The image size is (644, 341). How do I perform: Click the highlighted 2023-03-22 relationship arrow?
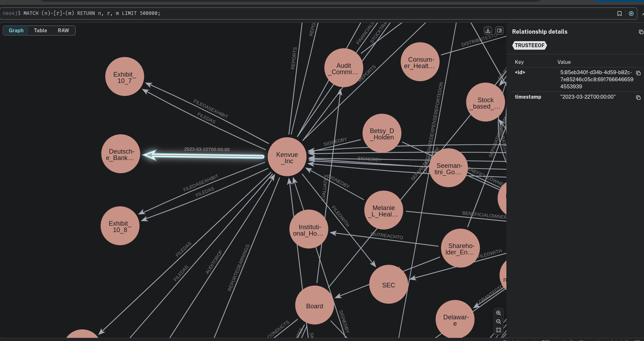(204, 155)
